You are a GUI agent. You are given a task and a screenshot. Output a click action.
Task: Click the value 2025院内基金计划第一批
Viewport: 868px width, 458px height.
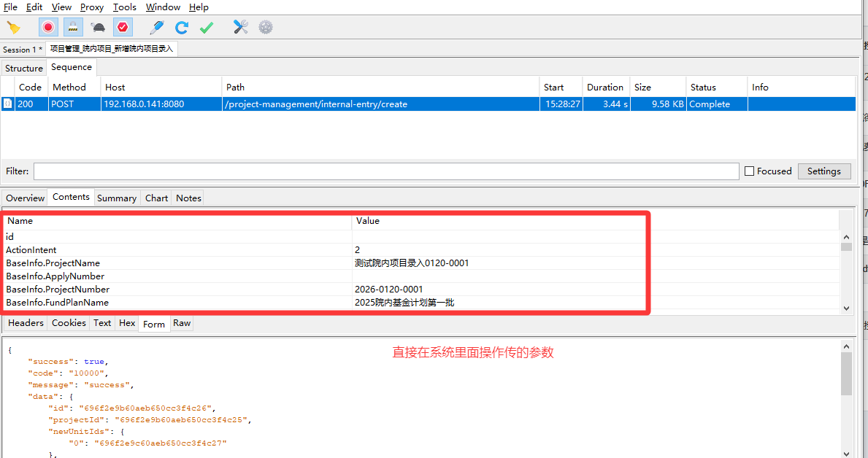tap(404, 303)
